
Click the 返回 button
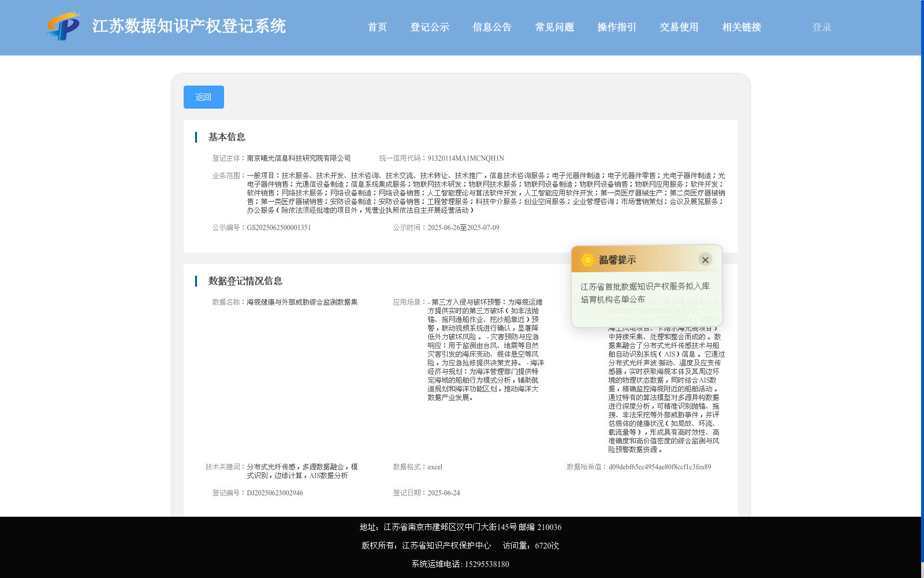tap(204, 97)
